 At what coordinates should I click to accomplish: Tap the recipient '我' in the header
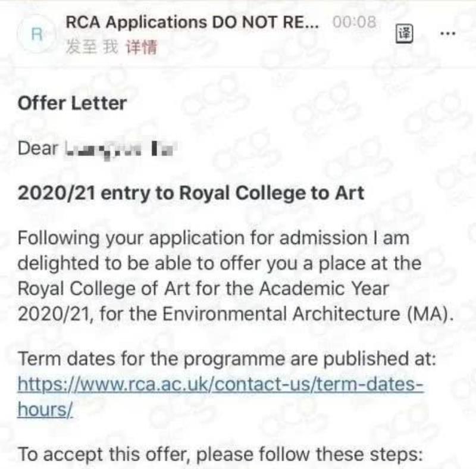[x=111, y=48]
